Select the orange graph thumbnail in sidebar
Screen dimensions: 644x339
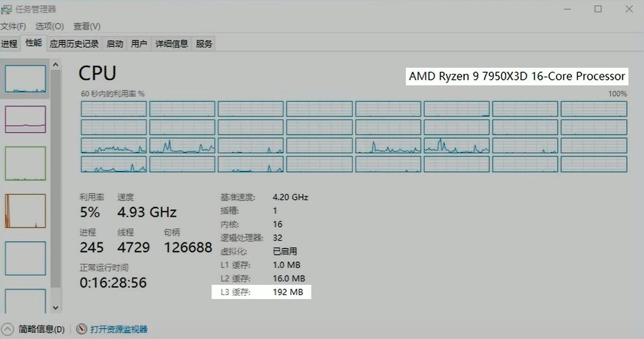tap(26, 211)
